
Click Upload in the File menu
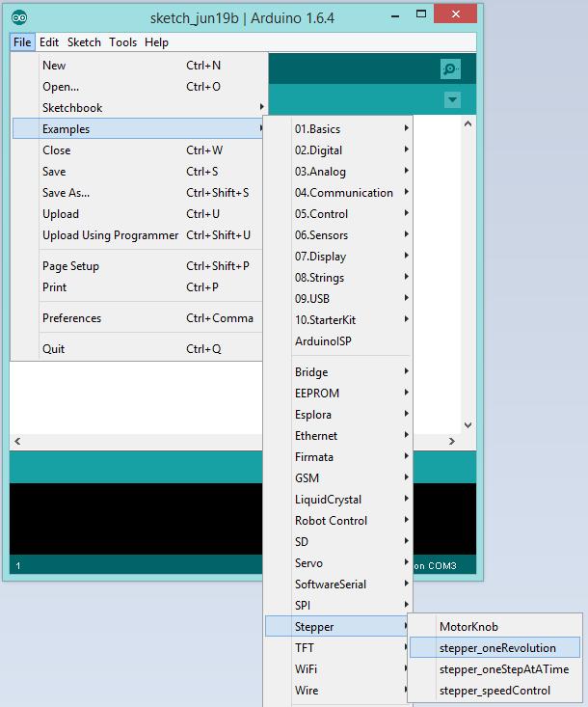point(138,214)
